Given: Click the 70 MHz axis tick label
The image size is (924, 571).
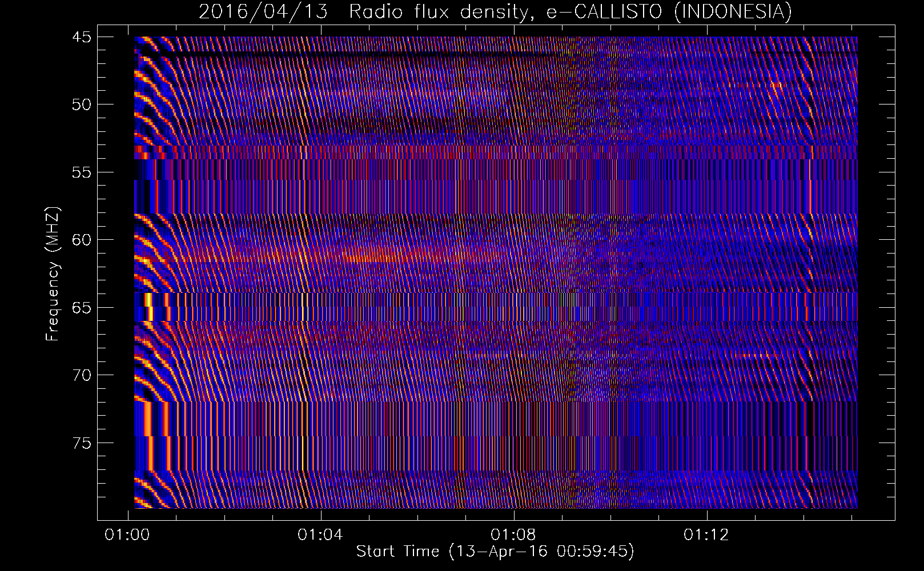Looking at the screenshot, I should click(x=81, y=375).
